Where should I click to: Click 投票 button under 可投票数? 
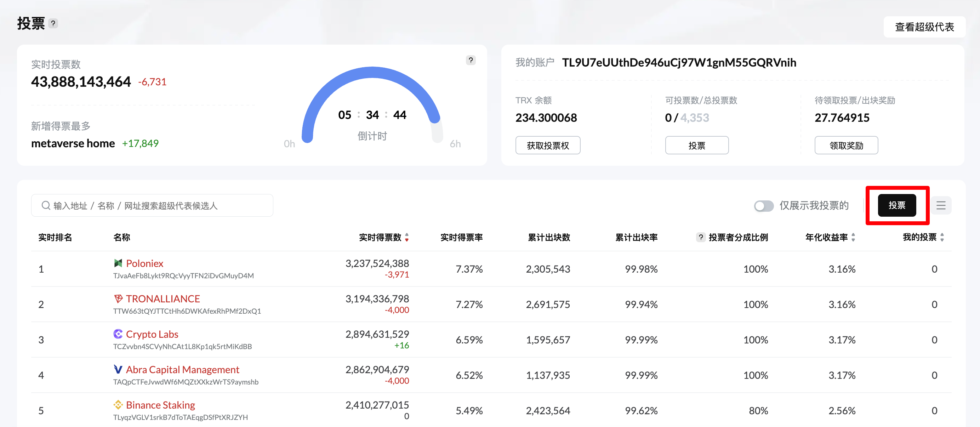(x=696, y=146)
